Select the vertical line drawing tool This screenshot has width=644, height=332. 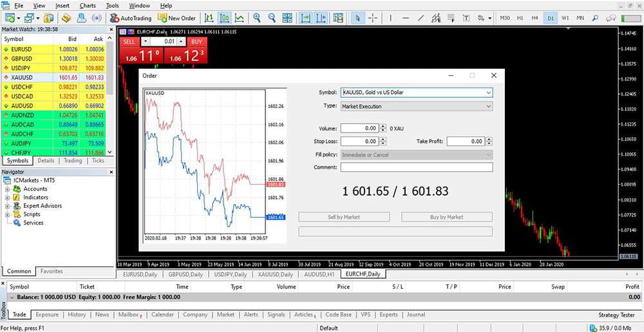[391, 18]
